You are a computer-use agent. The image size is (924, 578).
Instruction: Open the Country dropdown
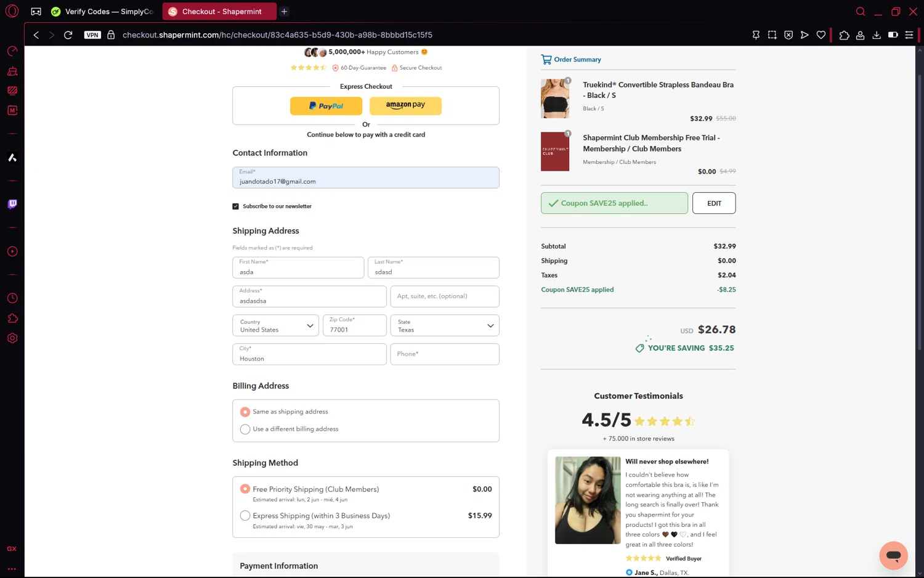pos(275,325)
